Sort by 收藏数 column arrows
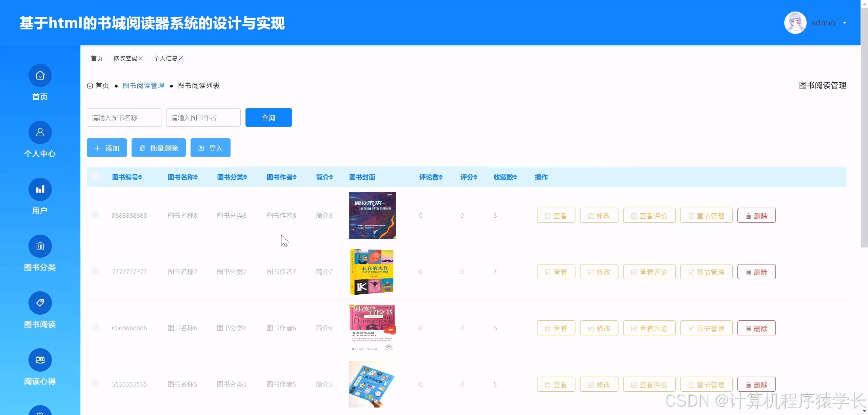The height and width of the screenshot is (415, 868). click(515, 177)
